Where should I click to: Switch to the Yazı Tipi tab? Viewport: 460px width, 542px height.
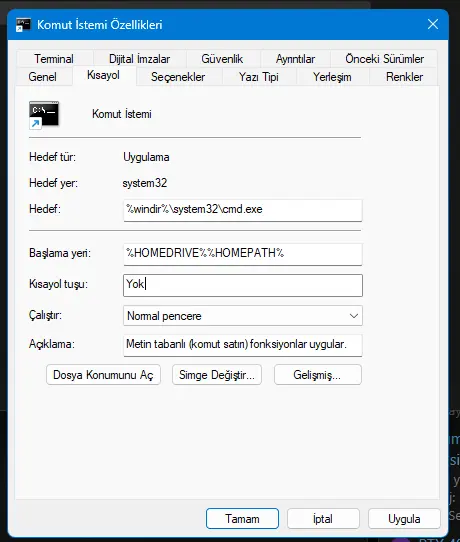(259, 76)
